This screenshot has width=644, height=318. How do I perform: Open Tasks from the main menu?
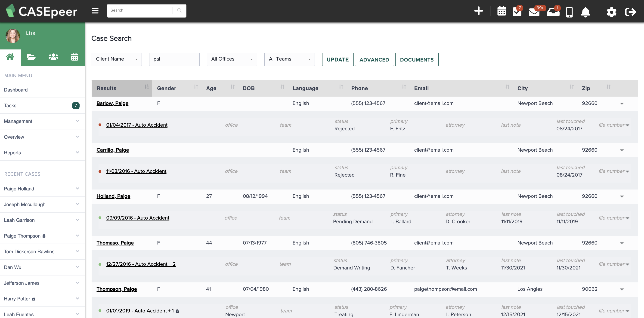click(10, 105)
